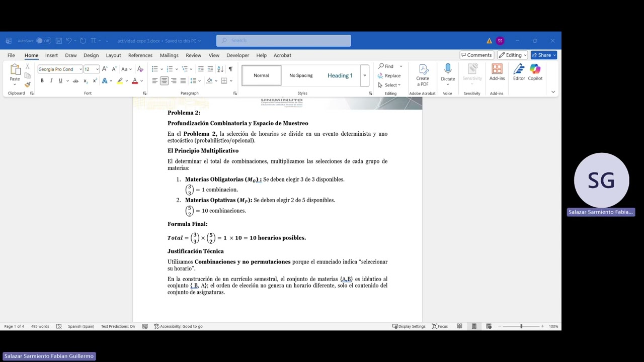Click the Find button
Image resolution: width=644 pixels, height=362 pixels.
[386, 66]
